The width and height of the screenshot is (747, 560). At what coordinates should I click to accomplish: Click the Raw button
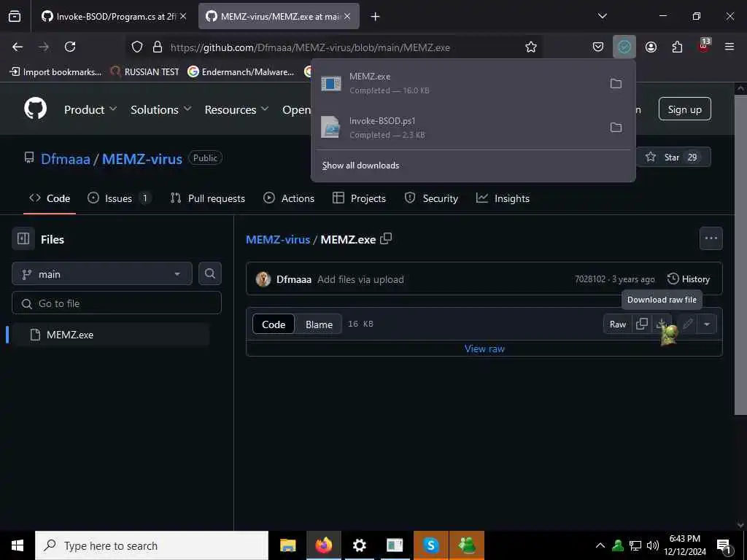tap(618, 324)
